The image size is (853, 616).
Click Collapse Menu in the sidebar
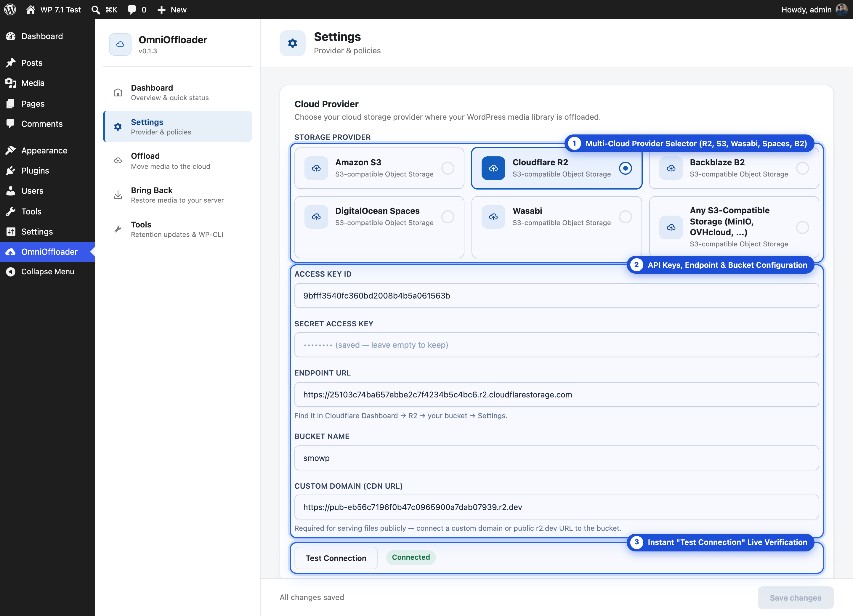click(47, 272)
